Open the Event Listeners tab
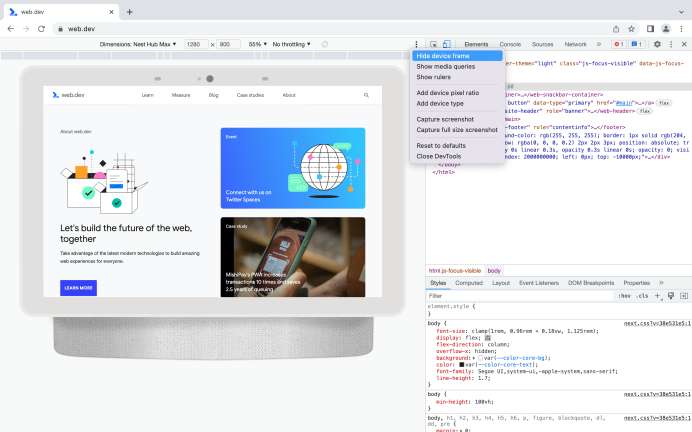 coord(539,283)
